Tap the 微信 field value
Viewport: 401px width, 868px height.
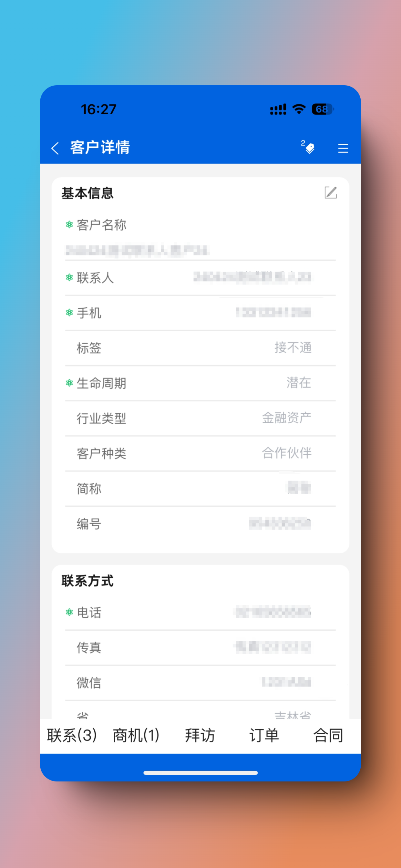286,682
